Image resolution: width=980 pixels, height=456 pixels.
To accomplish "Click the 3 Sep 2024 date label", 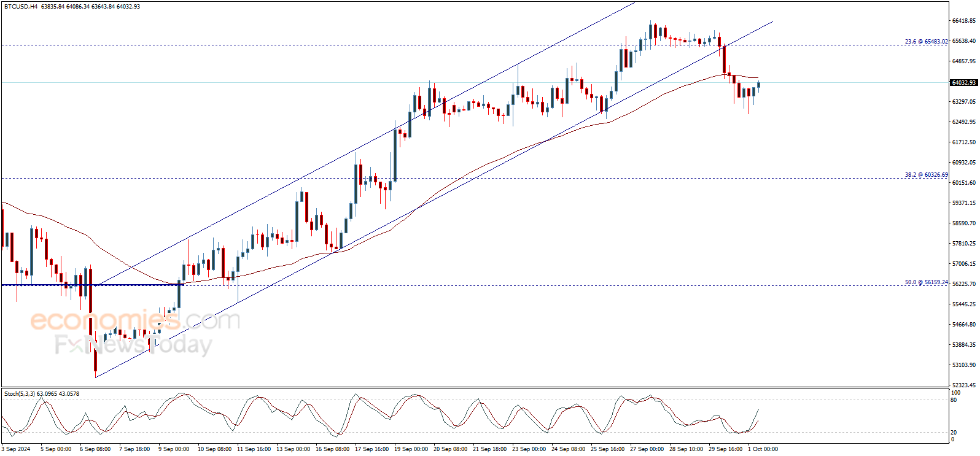I will click(16, 449).
